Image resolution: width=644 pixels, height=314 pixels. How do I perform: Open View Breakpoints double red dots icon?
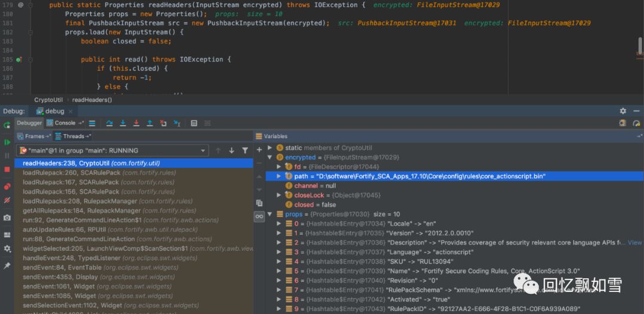pyautogui.click(x=7, y=186)
